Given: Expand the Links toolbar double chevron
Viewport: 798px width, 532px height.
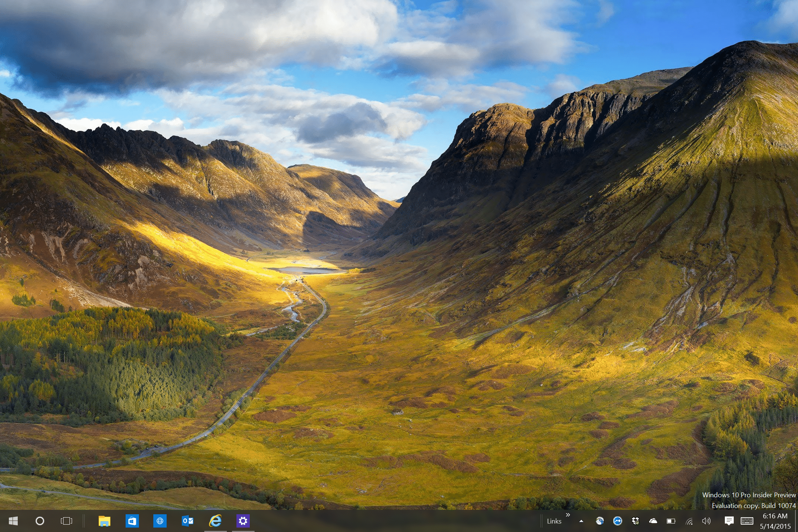Looking at the screenshot, I should 568,515.
